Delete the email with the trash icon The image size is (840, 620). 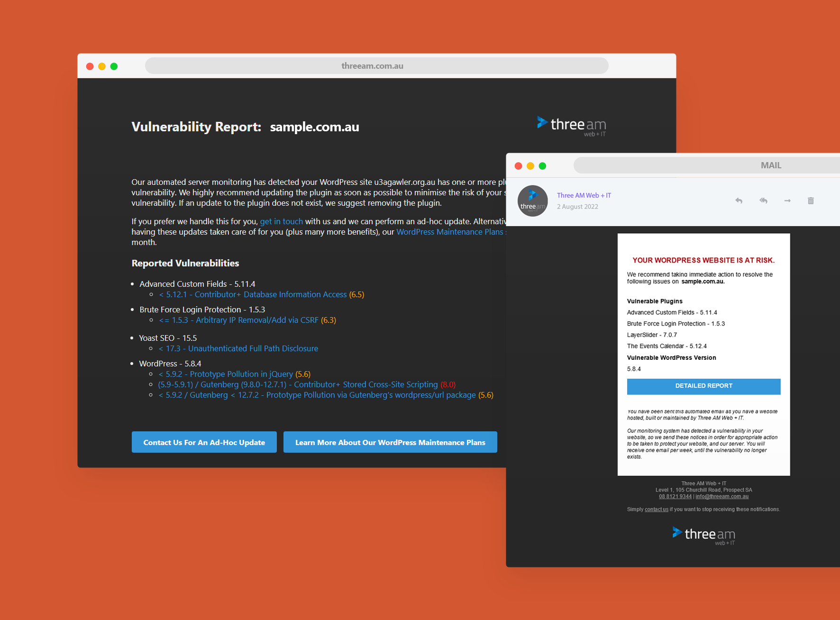(x=811, y=201)
